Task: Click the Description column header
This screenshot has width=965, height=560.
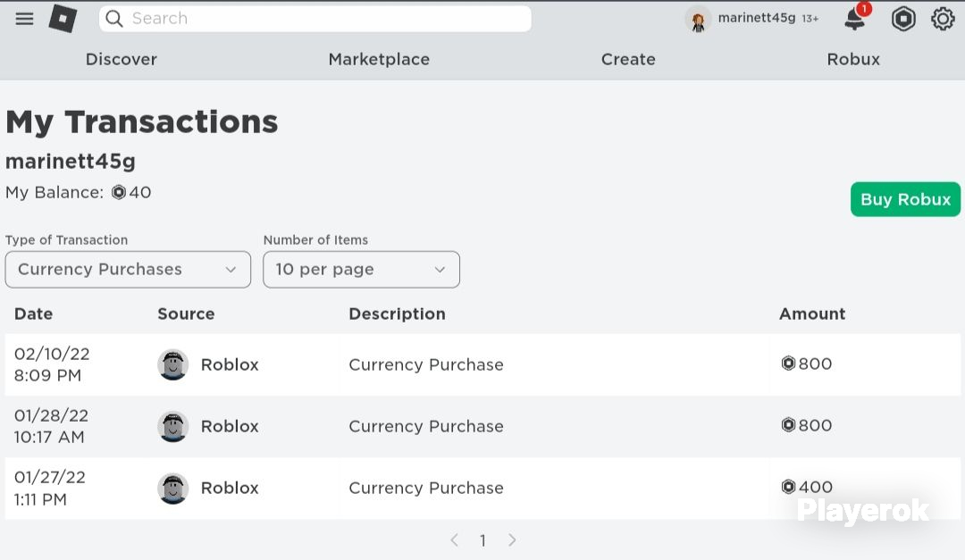Action: 397,313
